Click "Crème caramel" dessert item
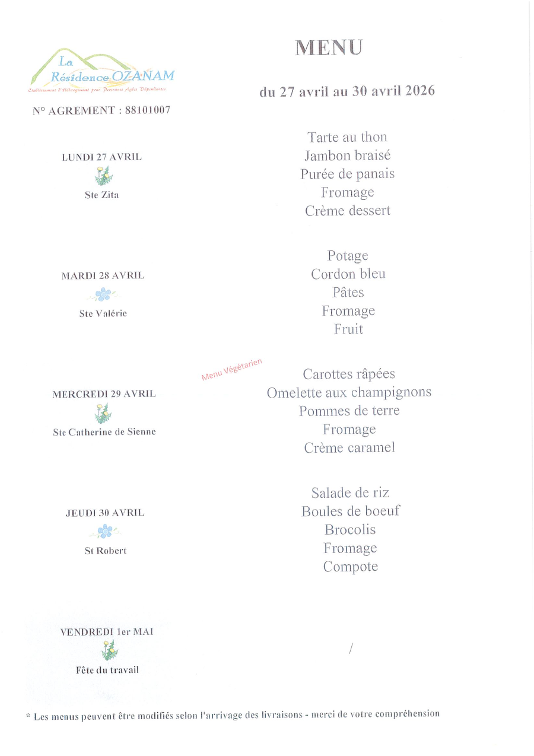The height and width of the screenshot is (756, 534). (349, 447)
